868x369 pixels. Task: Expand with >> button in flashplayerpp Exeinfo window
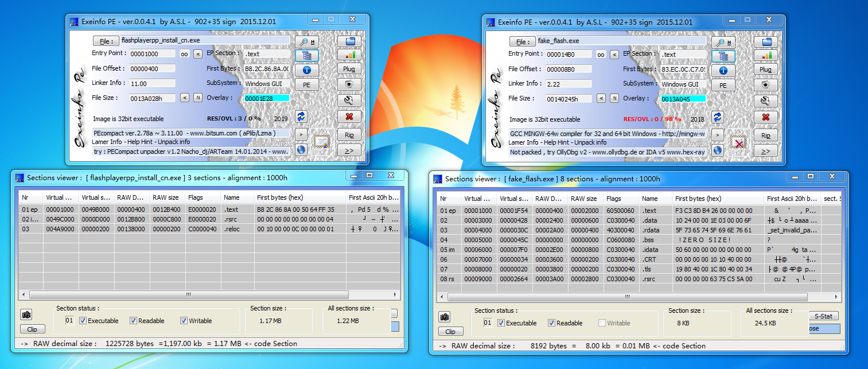[349, 150]
